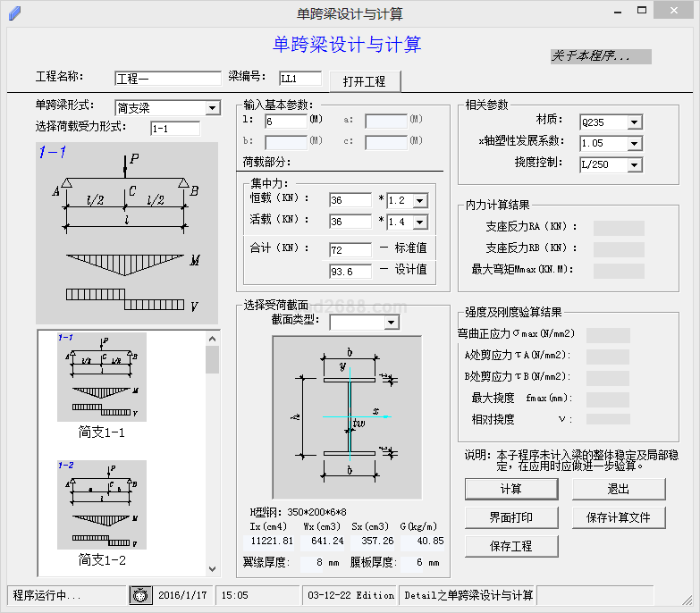Click the clock icon in status bar
The image size is (700, 613).
tap(140, 595)
